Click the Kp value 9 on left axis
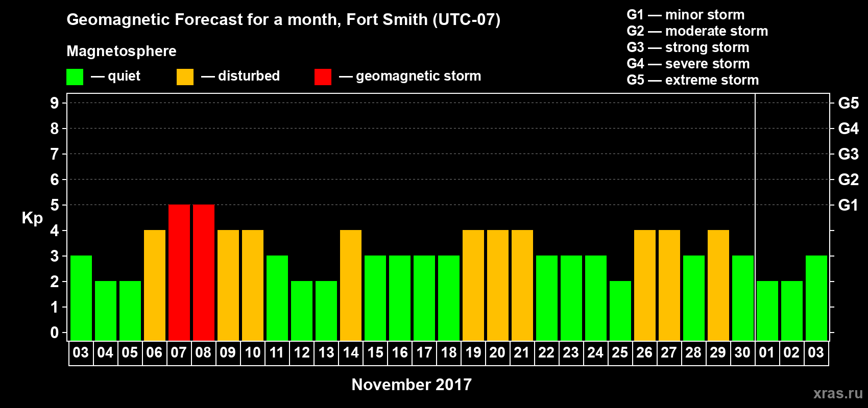Viewport: 868px width, 408px height. click(55, 103)
